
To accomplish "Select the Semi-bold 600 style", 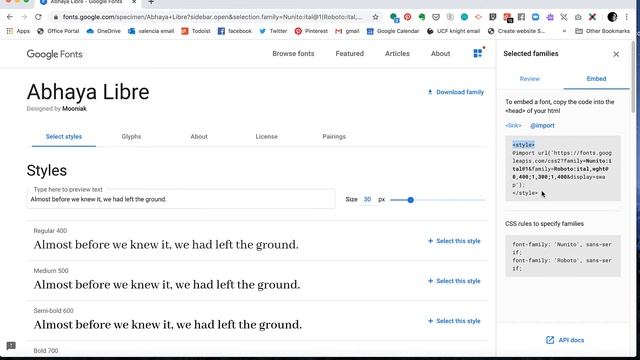I will 454,321.
